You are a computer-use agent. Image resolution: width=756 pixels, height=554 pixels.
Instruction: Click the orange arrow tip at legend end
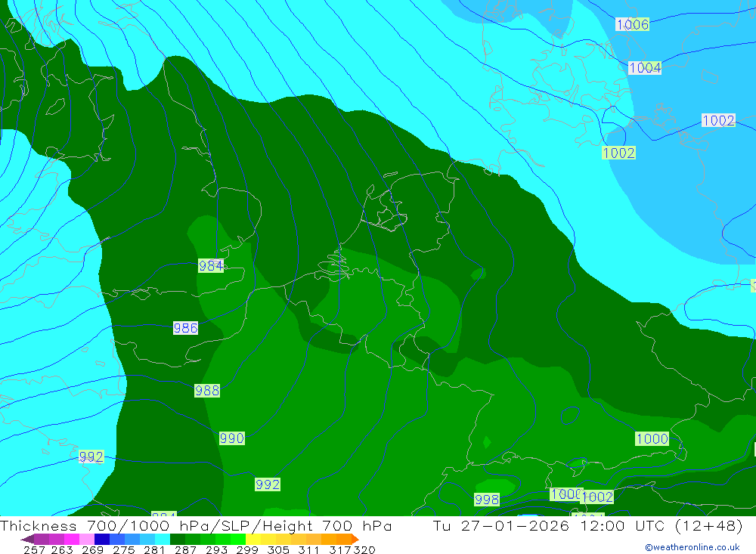[x=355, y=539]
